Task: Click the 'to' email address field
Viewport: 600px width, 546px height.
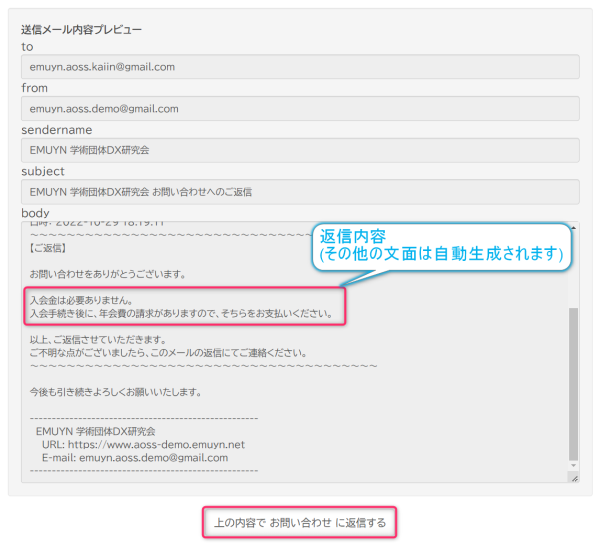Action: [x=300, y=67]
